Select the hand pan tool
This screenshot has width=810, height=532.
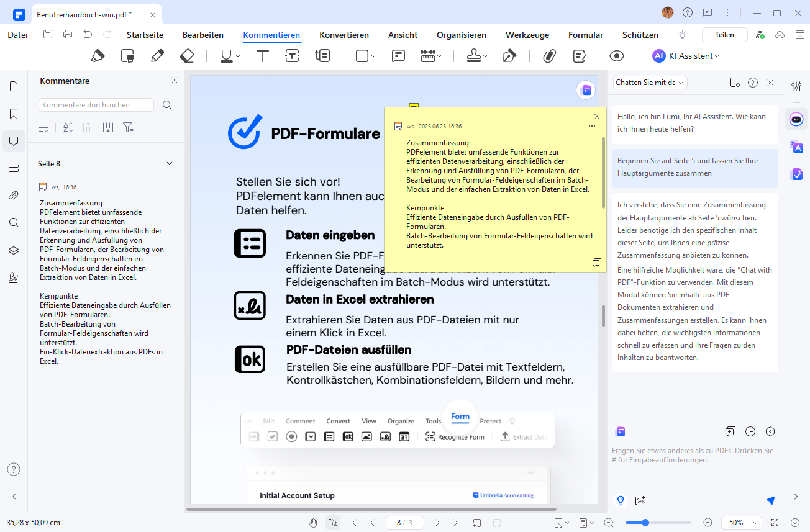coord(314,523)
